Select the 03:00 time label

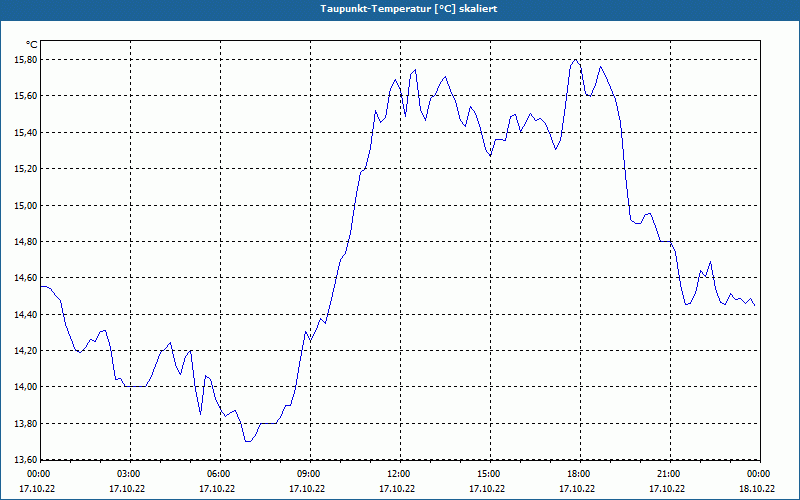coord(128,474)
